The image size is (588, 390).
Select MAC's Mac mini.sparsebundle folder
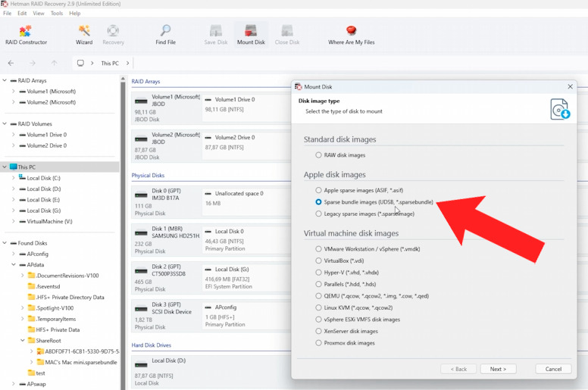[x=77, y=362]
